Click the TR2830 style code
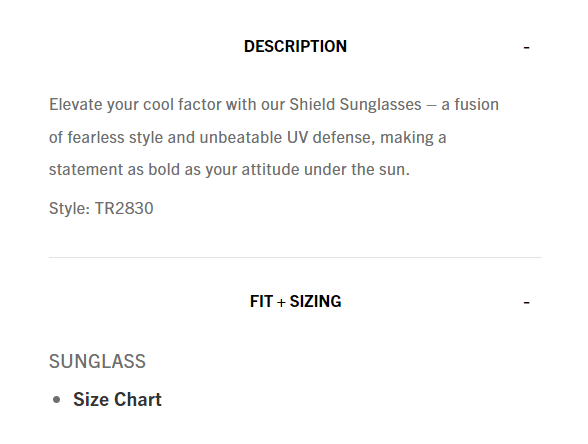588x444 pixels. click(124, 208)
